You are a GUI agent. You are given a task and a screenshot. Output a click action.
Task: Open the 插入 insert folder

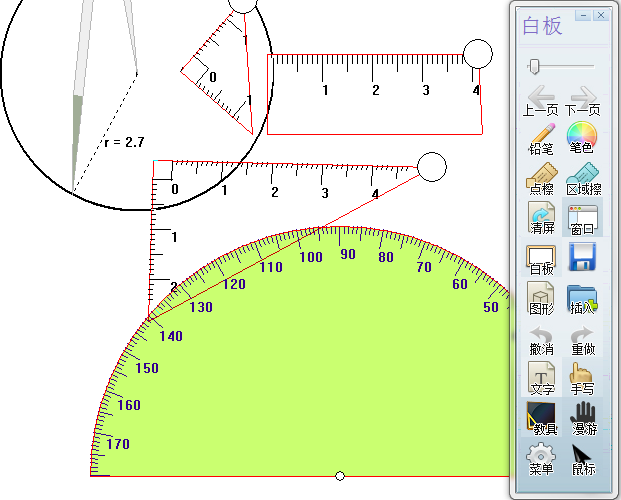582,299
